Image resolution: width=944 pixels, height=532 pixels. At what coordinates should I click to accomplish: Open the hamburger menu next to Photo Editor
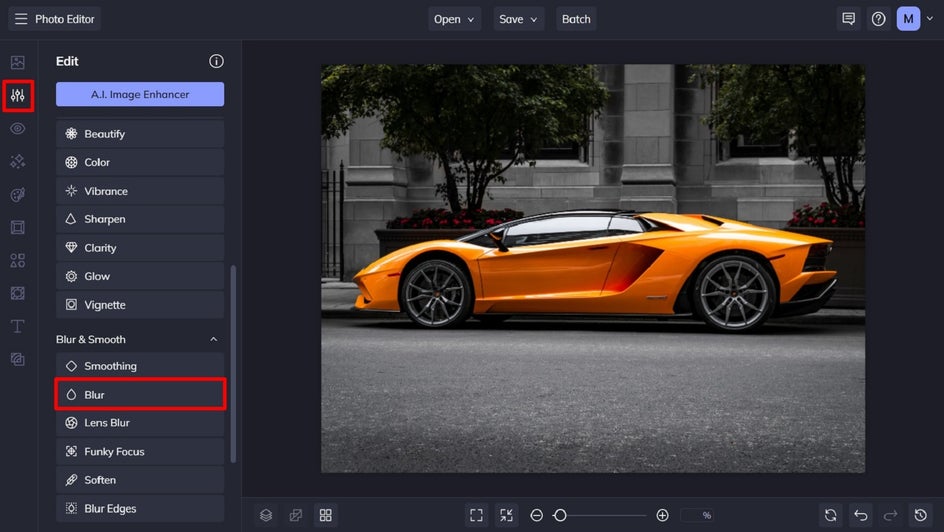[x=21, y=19]
